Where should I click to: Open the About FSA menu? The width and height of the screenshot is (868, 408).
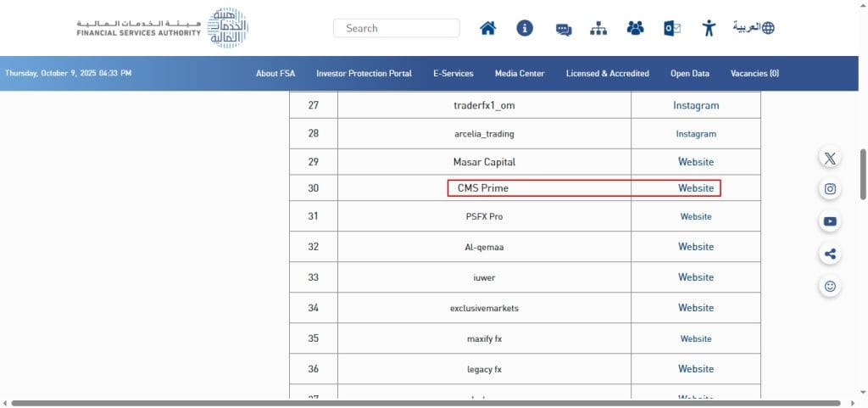pyautogui.click(x=275, y=74)
